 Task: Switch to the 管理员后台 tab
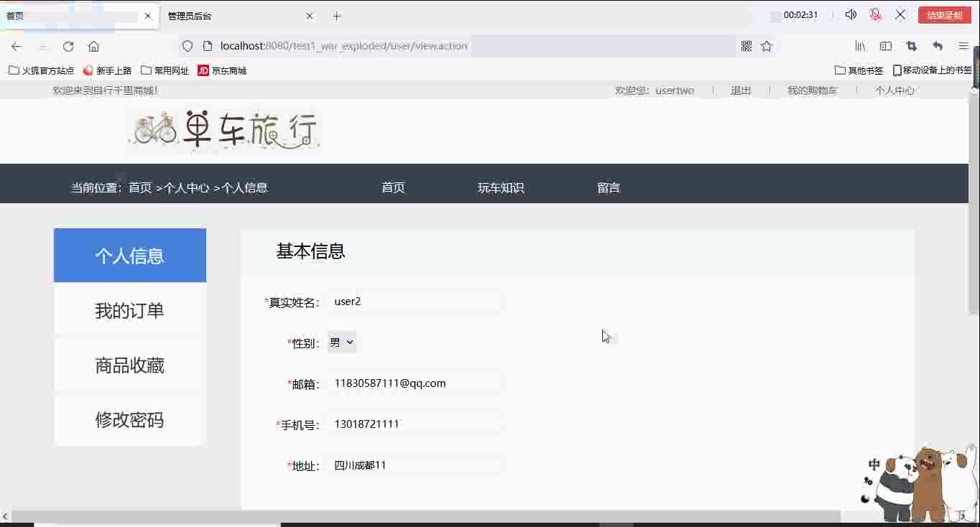click(x=241, y=16)
